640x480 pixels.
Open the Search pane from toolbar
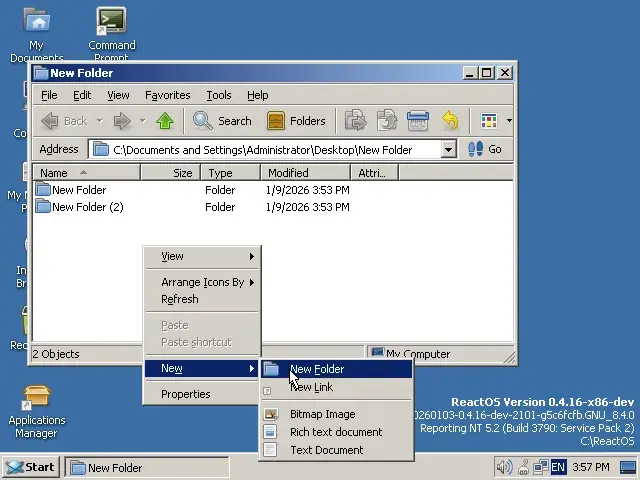(x=222, y=121)
